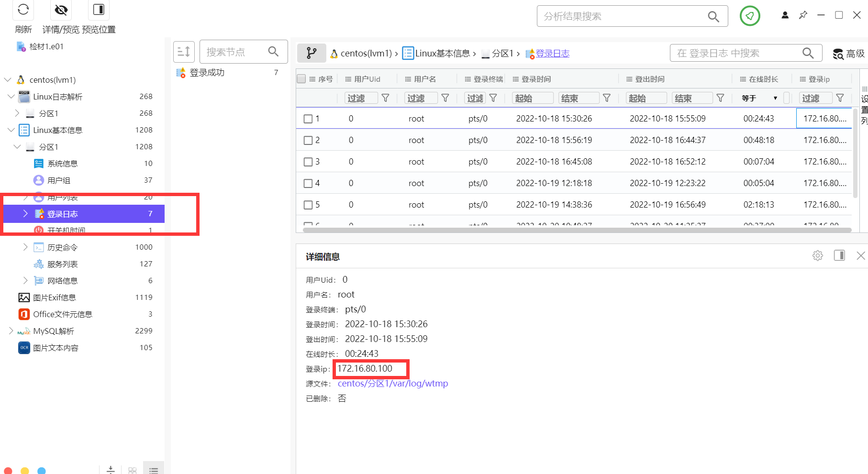Click 分区1 in breadcrumb

tap(503, 54)
